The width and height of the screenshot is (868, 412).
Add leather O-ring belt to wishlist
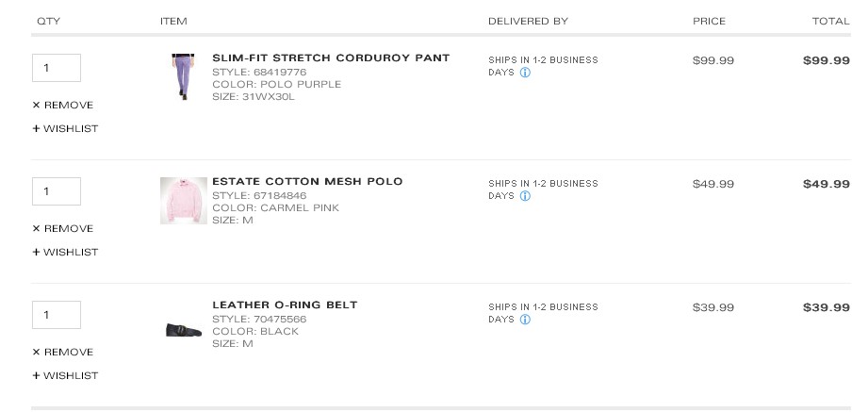pyautogui.click(x=65, y=375)
